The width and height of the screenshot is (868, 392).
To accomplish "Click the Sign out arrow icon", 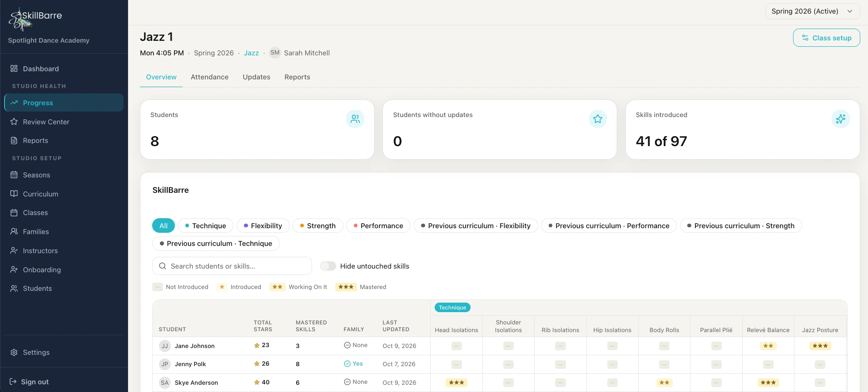I will pyautogui.click(x=13, y=382).
